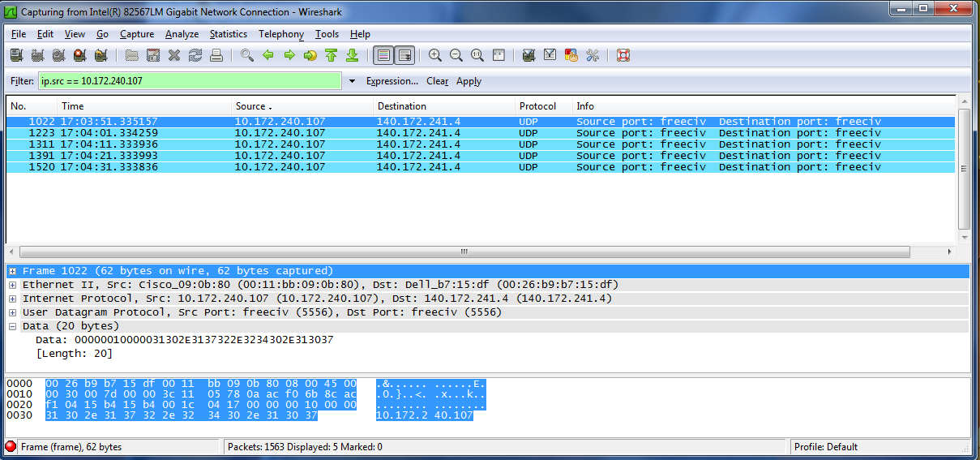980x460 pixels.
Task: Reload the capture file icon
Action: (x=195, y=55)
